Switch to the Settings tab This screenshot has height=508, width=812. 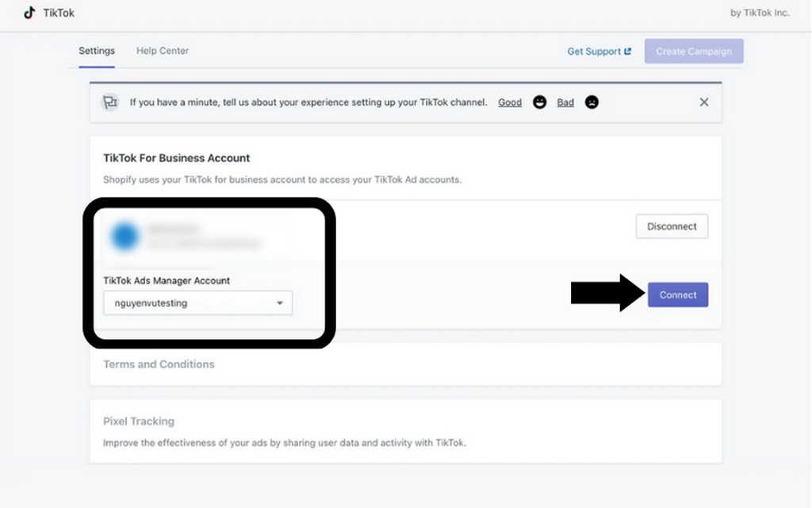97,51
